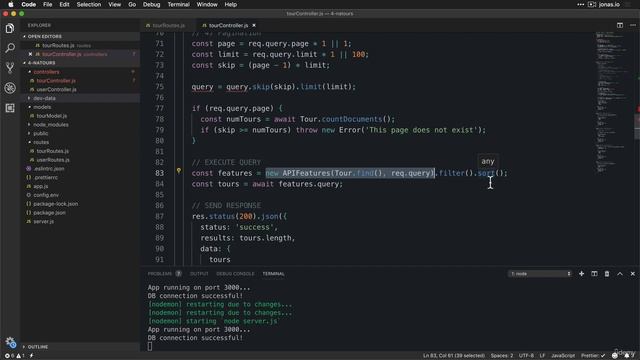Open the Apple menu

pyautogui.click(x=11, y=4)
